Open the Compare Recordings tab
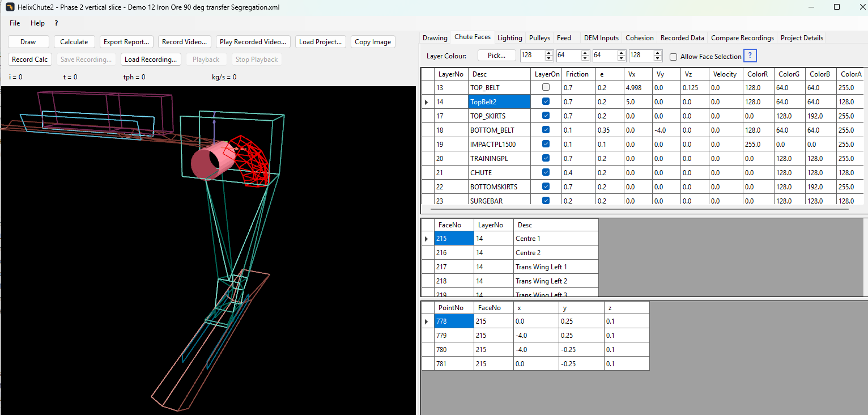Image resolution: width=868 pixels, height=415 pixels. coord(742,38)
